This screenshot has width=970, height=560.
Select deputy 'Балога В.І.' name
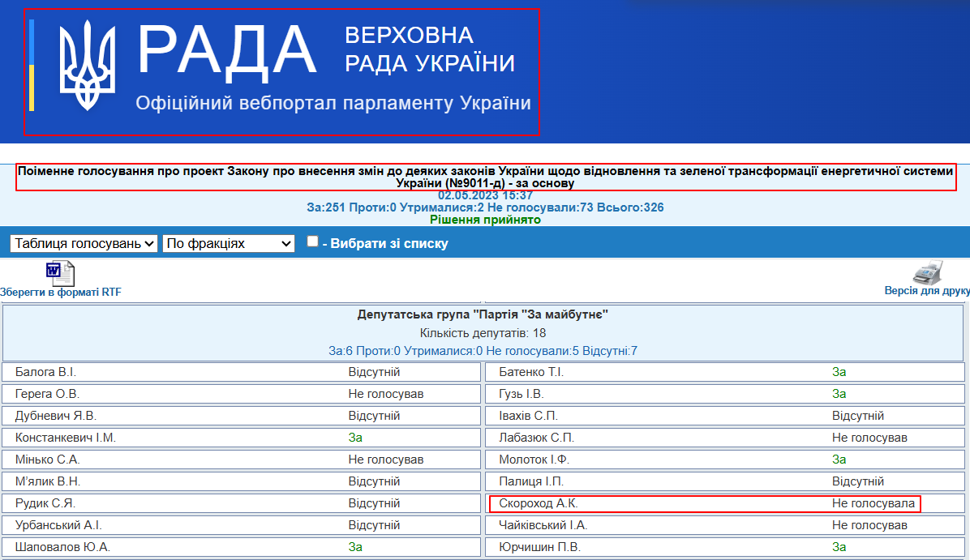coord(45,372)
